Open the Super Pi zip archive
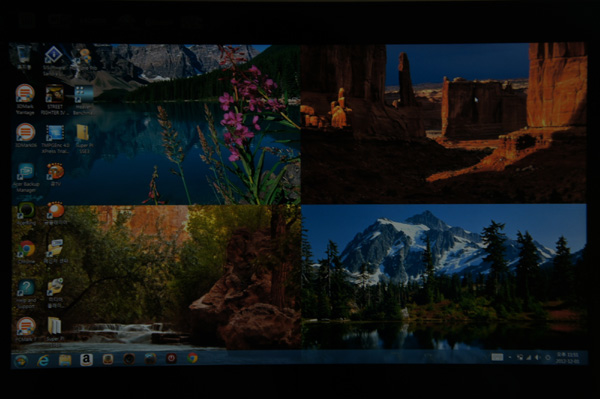The width and height of the screenshot is (600, 399). coord(84,138)
